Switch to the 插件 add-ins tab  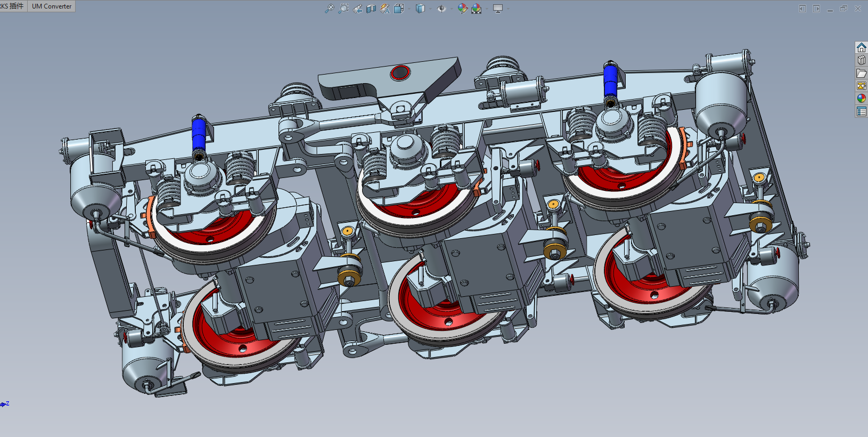(x=13, y=6)
